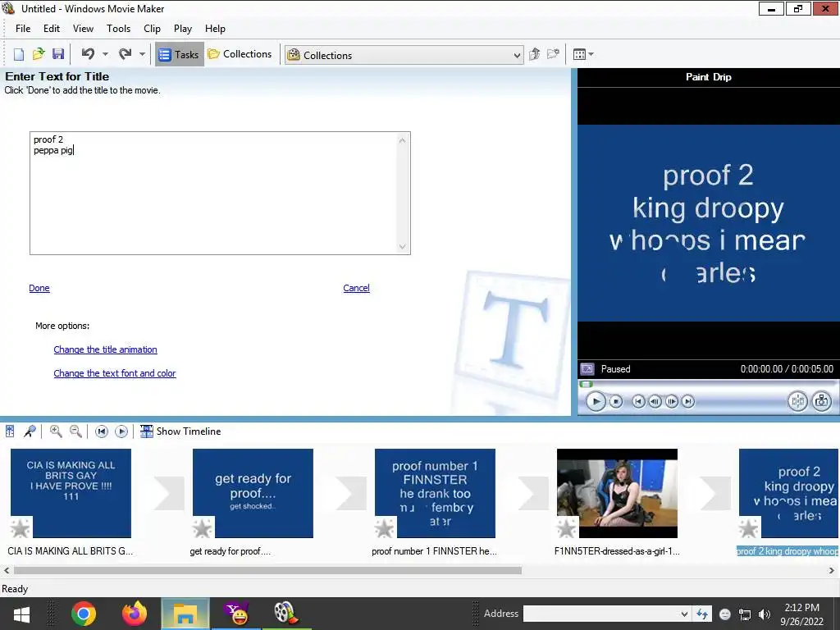Viewport: 840px width, 630px height.
Task: Set audio levels from storyboard toolbar
Action: point(10,431)
